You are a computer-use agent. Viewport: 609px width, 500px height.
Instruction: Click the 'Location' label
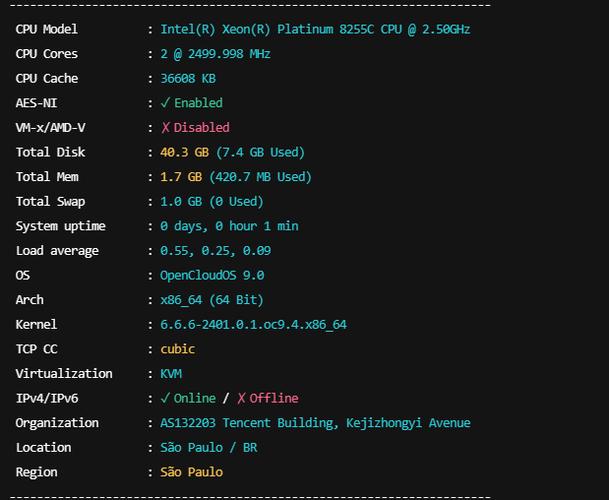pos(44,448)
